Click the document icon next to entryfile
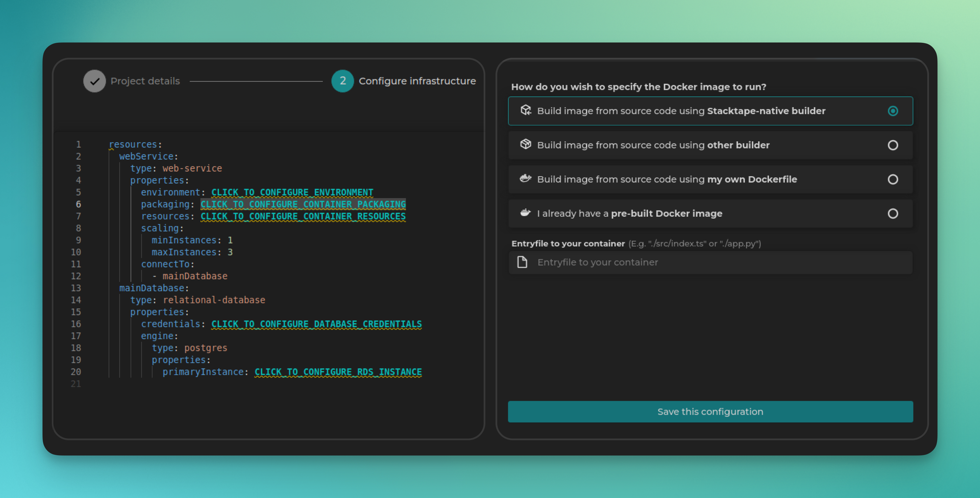This screenshot has height=498, width=980. tap(523, 262)
